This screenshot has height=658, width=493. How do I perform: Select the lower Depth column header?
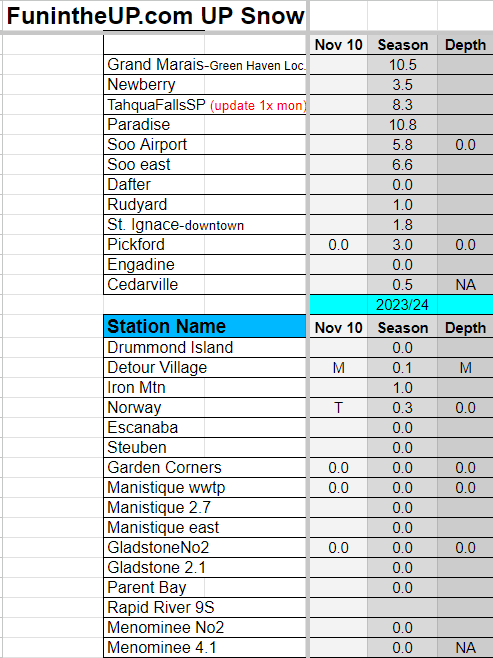pos(465,327)
